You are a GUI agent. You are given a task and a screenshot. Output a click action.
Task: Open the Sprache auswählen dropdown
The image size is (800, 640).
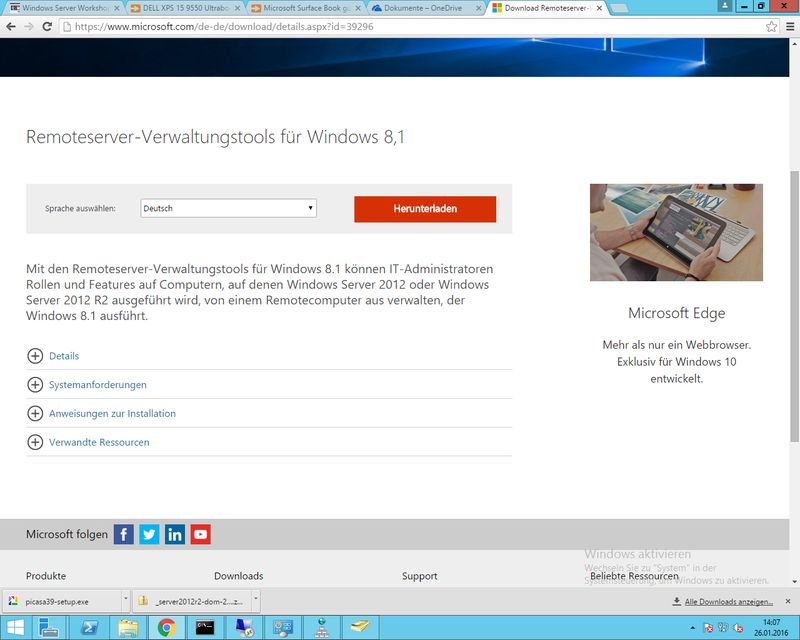228,208
